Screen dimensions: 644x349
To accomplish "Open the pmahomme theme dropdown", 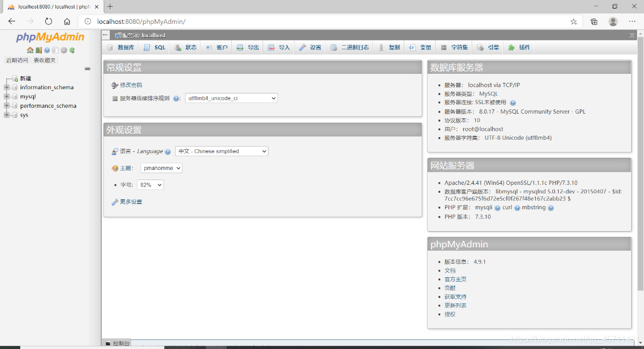I will point(161,168).
